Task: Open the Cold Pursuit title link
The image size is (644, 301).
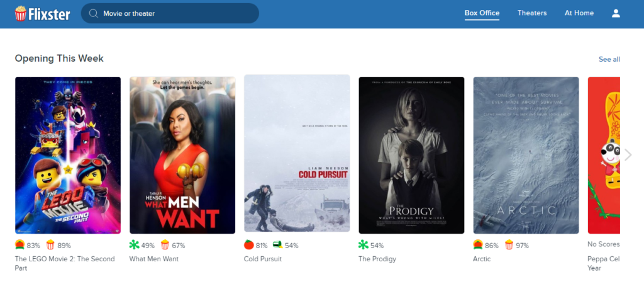Action: [x=263, y=259]
